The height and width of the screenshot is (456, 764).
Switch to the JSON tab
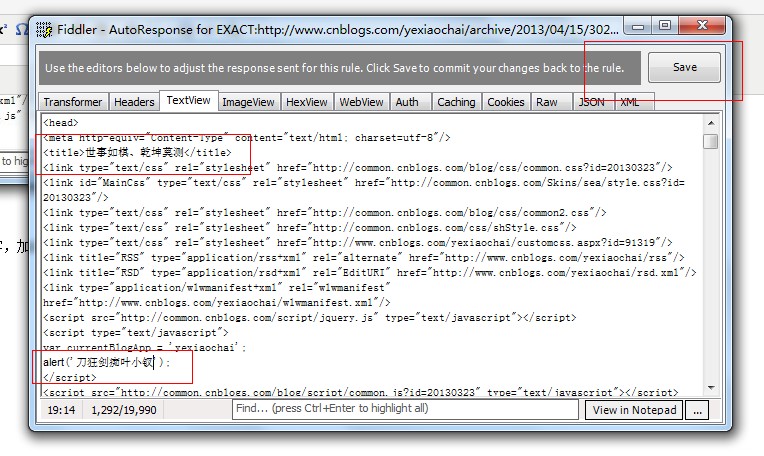tap(592, 102)
